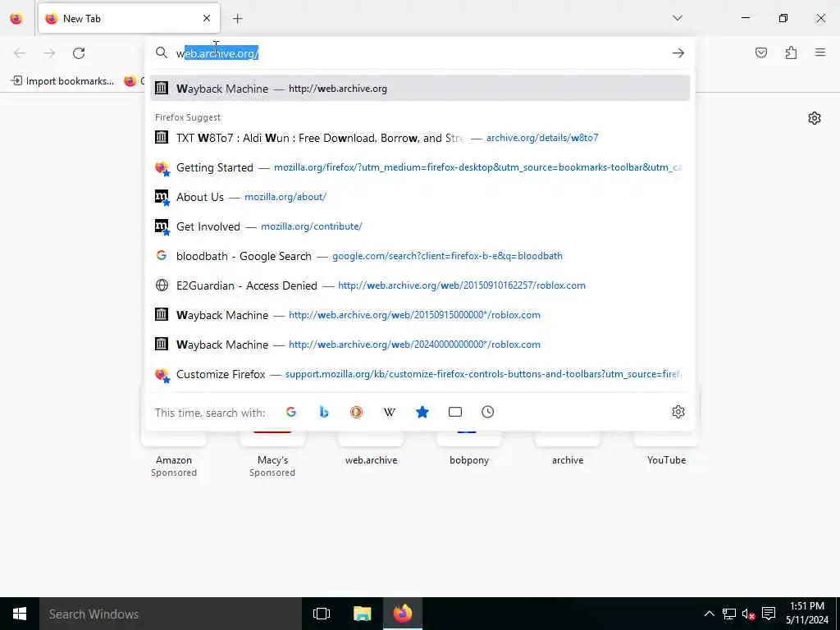Screen dimensions: 840x630
Task: Open the YouTube shortcut tile
Action: tap(666, 449)
